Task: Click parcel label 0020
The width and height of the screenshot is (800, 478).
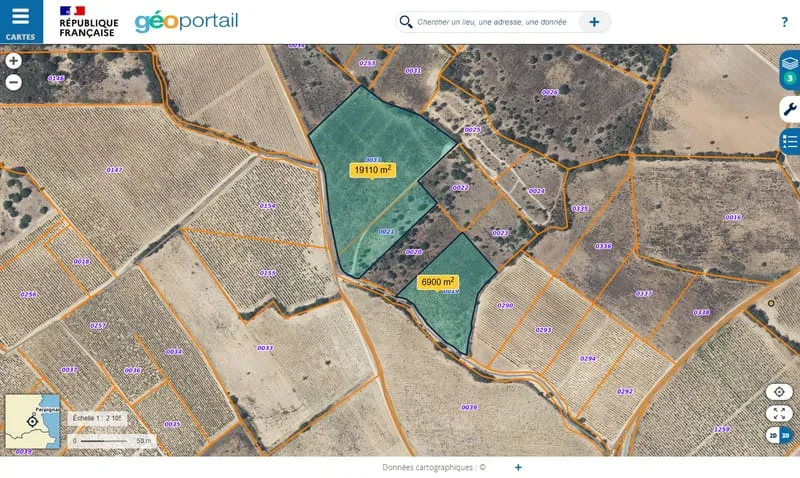Action: [413, 252]
